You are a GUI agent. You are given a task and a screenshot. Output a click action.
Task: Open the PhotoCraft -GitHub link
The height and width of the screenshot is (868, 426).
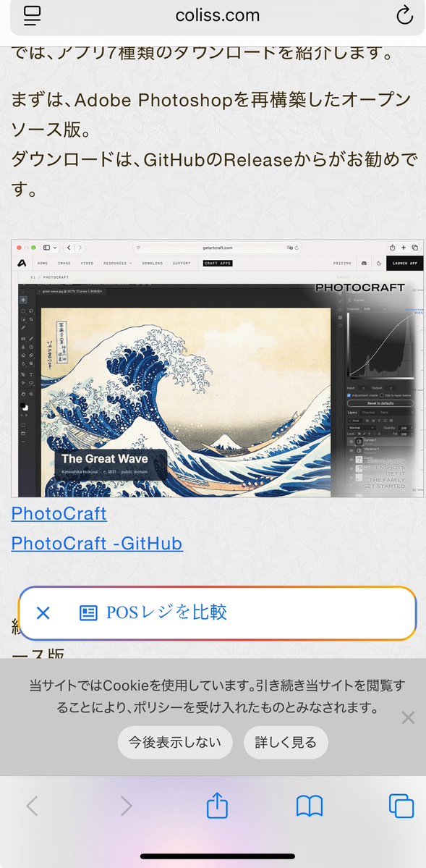tap(97, 544)
